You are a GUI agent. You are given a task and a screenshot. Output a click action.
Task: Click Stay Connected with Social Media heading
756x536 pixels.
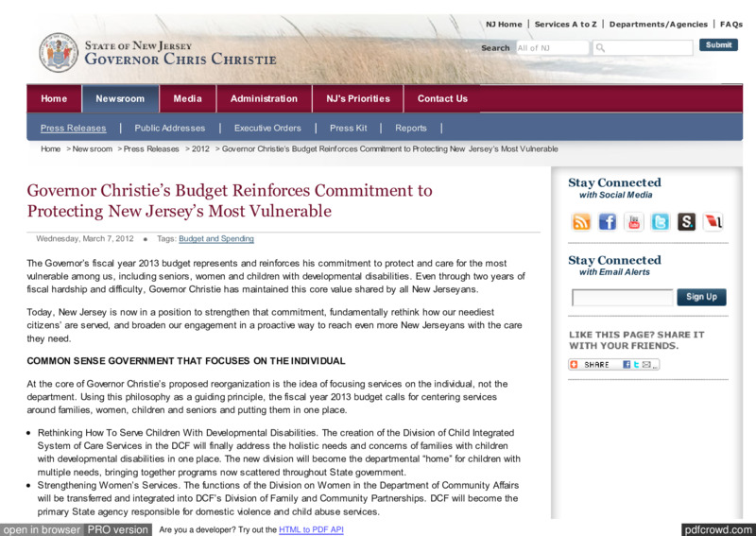click(x=615, y=188)
